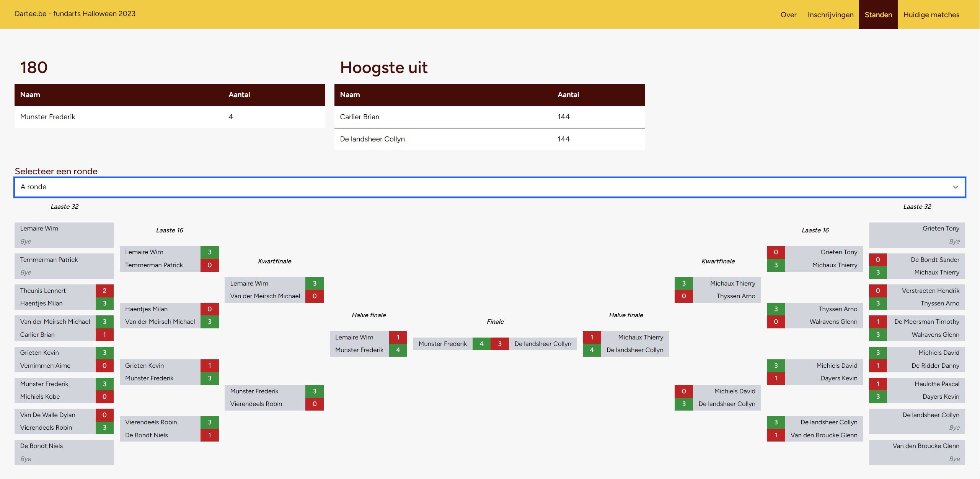980x479 pixels.
Task: Open the Over navigation tab
Action: [x=788, y=15]
